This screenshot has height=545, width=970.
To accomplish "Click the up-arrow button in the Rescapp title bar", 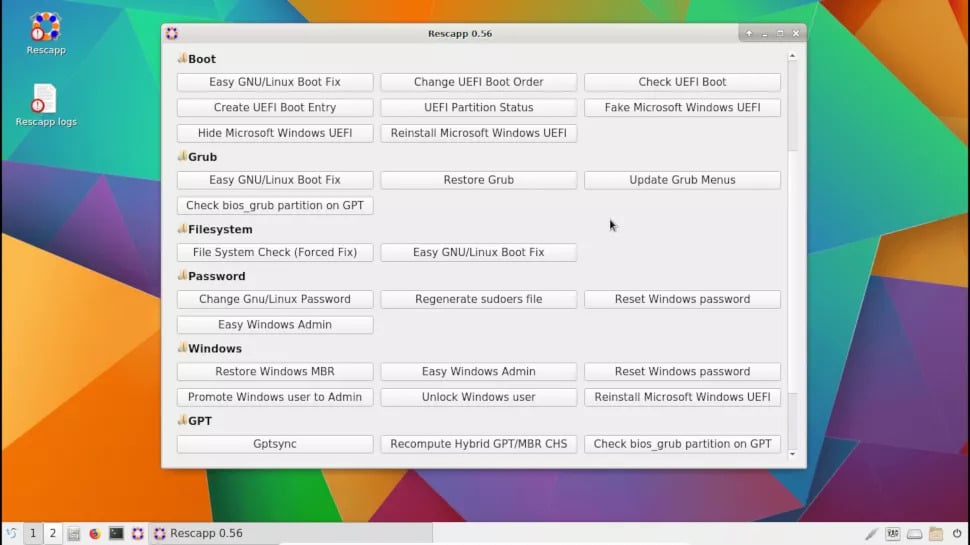I will [x=749, y=33].
